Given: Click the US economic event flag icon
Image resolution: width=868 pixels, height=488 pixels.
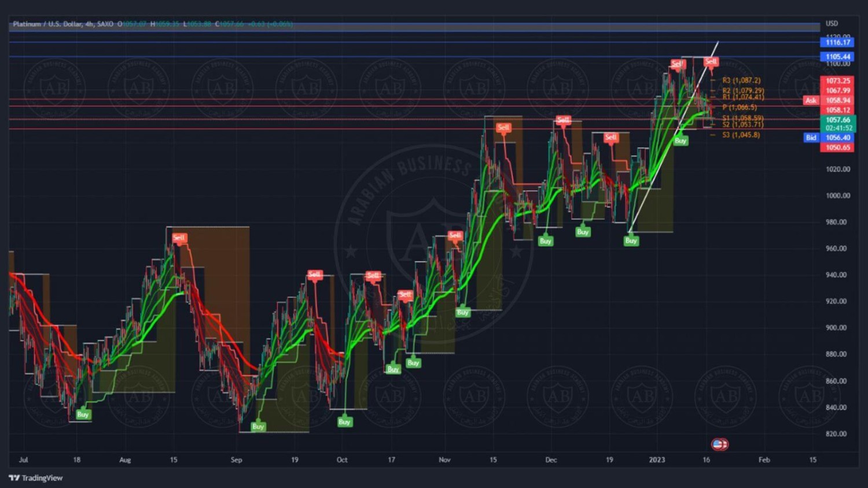Looking at the screenshot, I should click(719, 444).
